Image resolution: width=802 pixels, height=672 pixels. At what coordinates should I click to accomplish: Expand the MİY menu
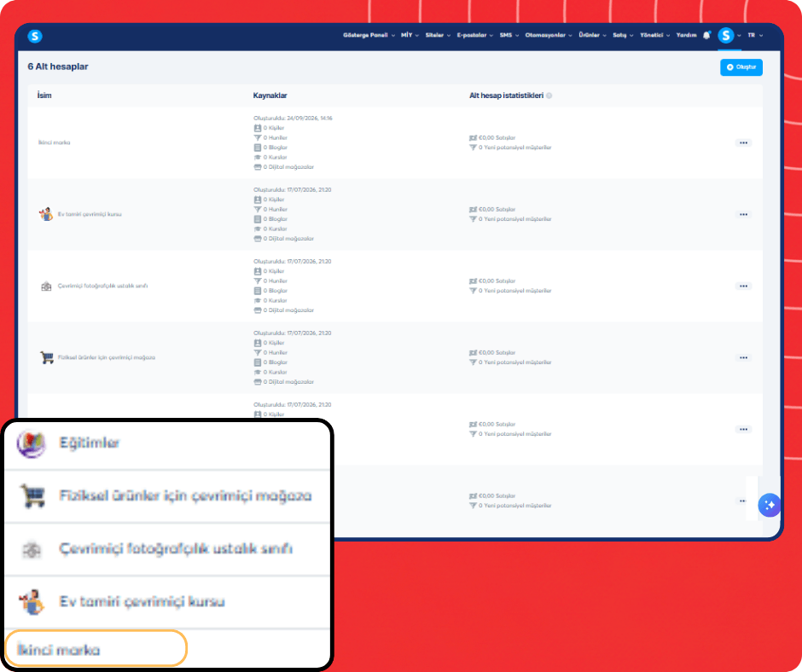[x=410, y=35]
